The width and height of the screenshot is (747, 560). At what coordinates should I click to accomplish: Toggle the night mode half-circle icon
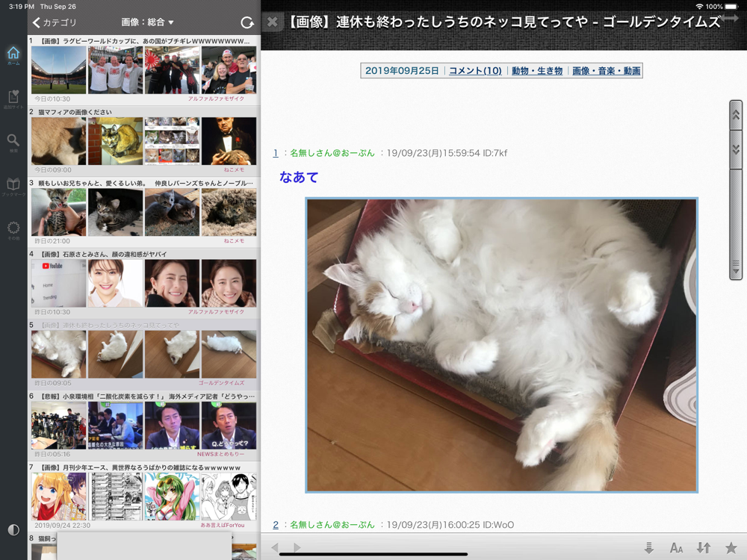click(13, 529)
